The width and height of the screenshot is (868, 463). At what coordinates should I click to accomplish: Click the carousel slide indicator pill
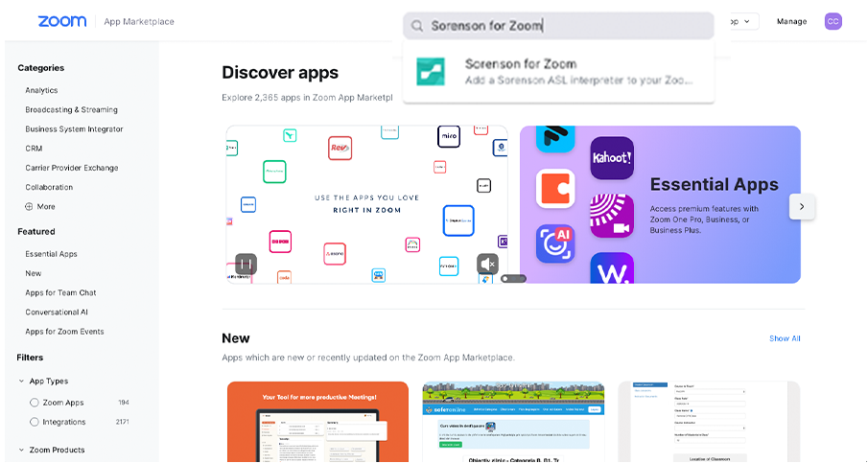point(513,279)
